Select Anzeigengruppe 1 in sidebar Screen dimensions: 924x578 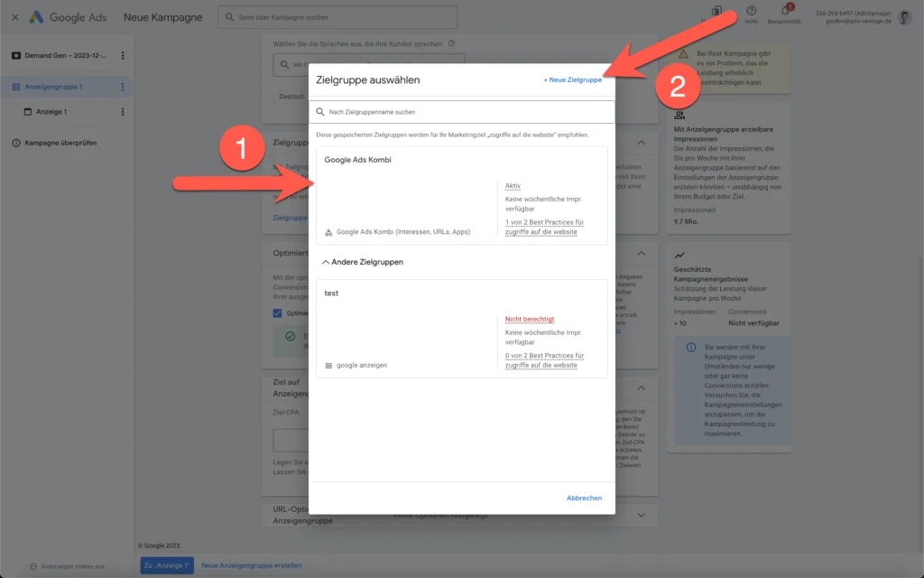[53, 87]
